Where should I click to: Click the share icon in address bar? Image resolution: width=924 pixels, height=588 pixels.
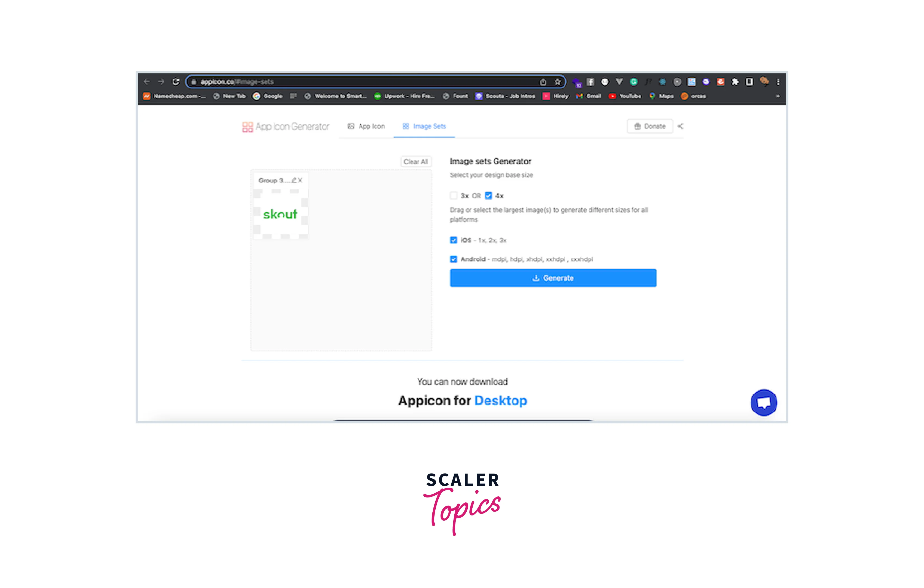543,82
